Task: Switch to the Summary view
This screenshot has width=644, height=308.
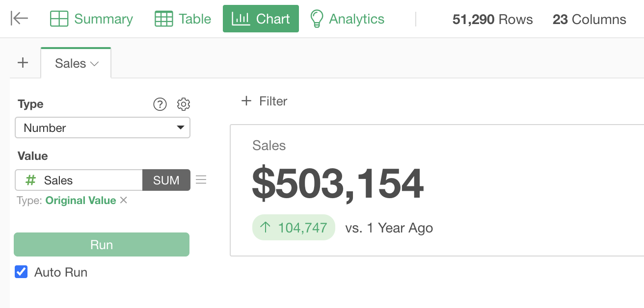Action: pos(92,19)
